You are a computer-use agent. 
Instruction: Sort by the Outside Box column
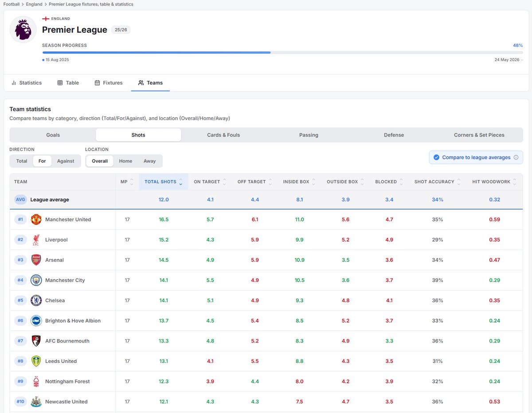[x=346, y=182]
